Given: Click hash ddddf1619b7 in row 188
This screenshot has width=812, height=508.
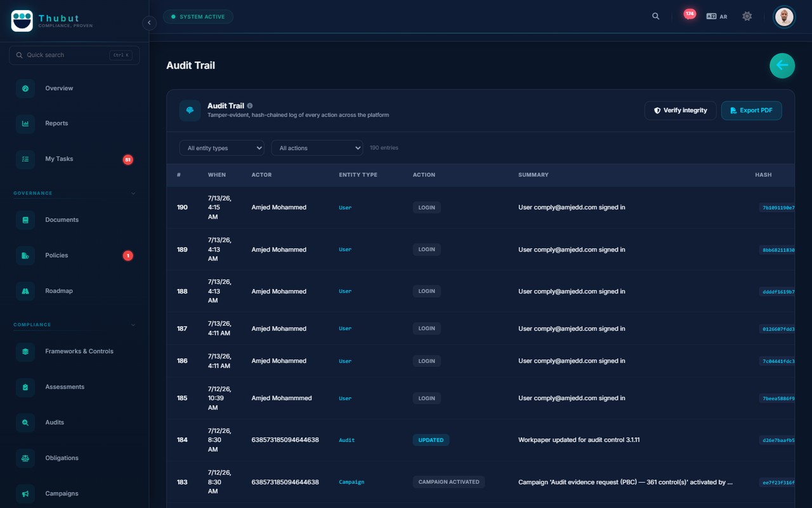Looking at the screenshot, I should (778, 292).
